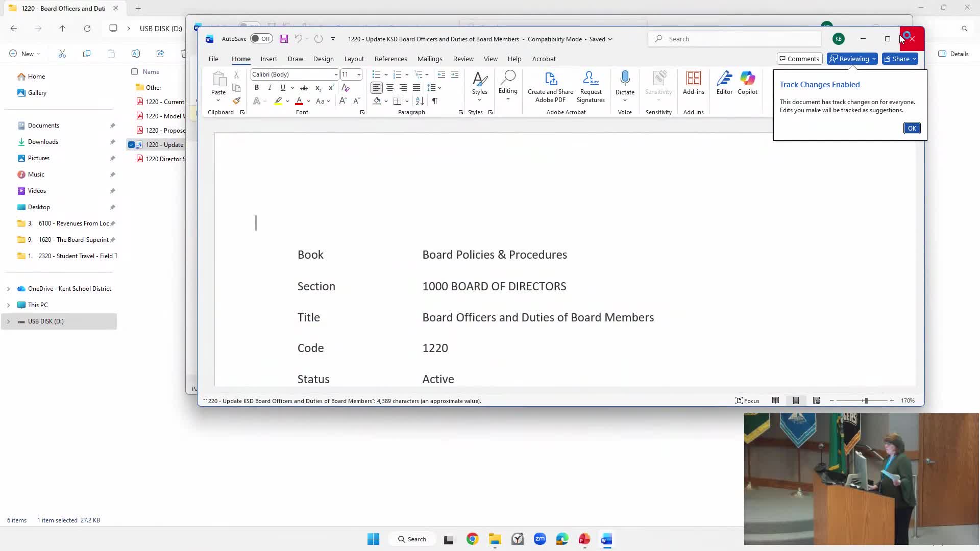This screenshot has height=551, width=980.
Task: Open the Mailings ribbon tab
Action: coord(430,59)
